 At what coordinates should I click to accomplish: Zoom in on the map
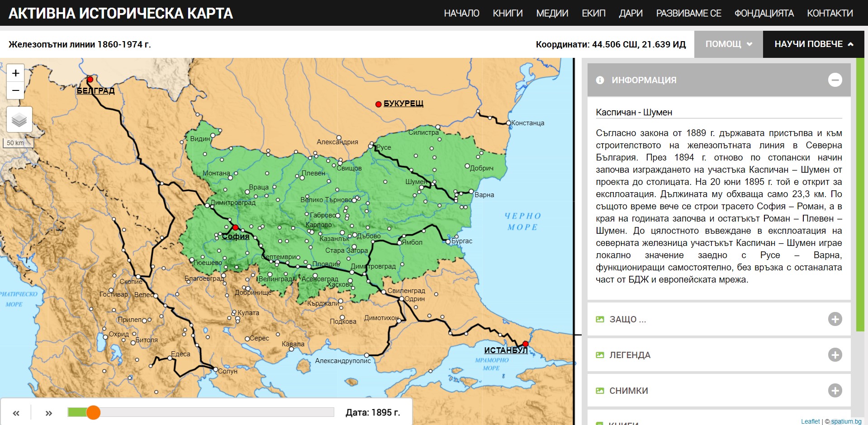pos(15,73)
